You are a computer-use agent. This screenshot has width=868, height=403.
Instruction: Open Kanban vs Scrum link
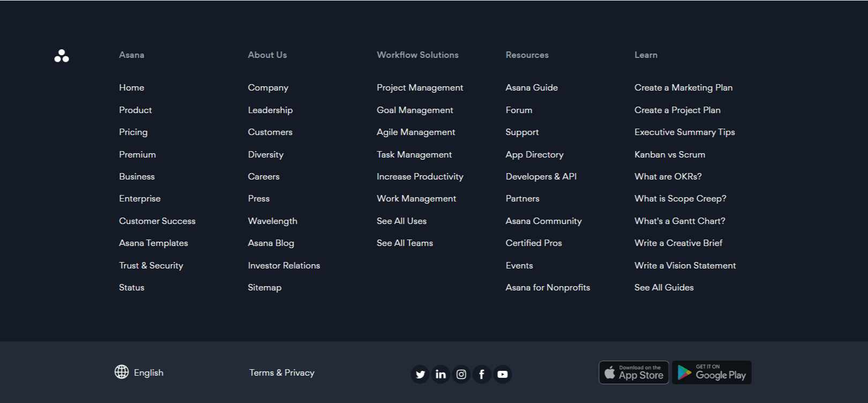click(670, 154)
